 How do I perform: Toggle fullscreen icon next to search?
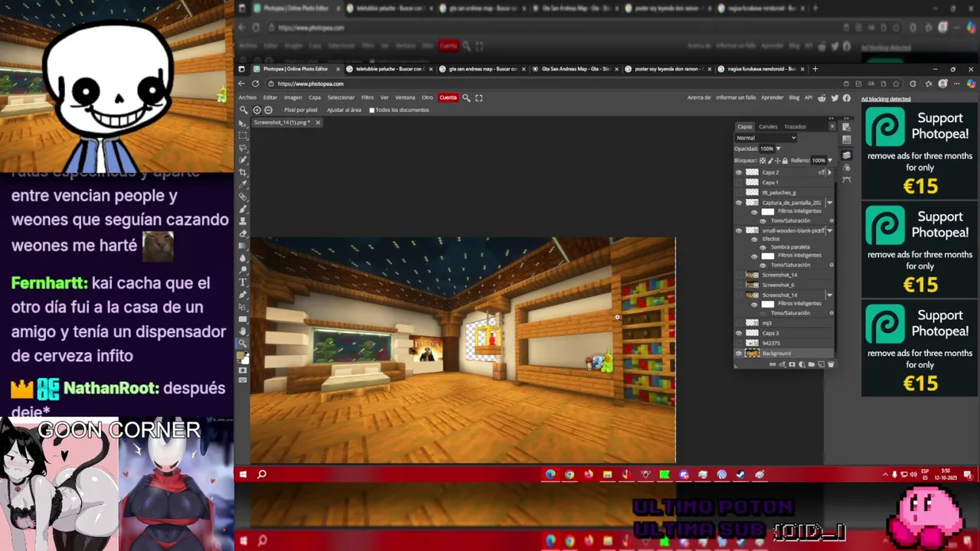tap(479, 98)
